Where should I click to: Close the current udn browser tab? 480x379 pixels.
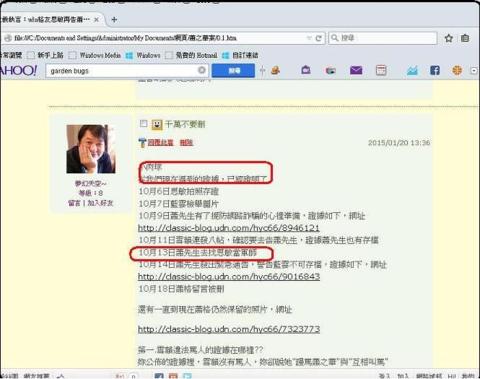(96, 20)
